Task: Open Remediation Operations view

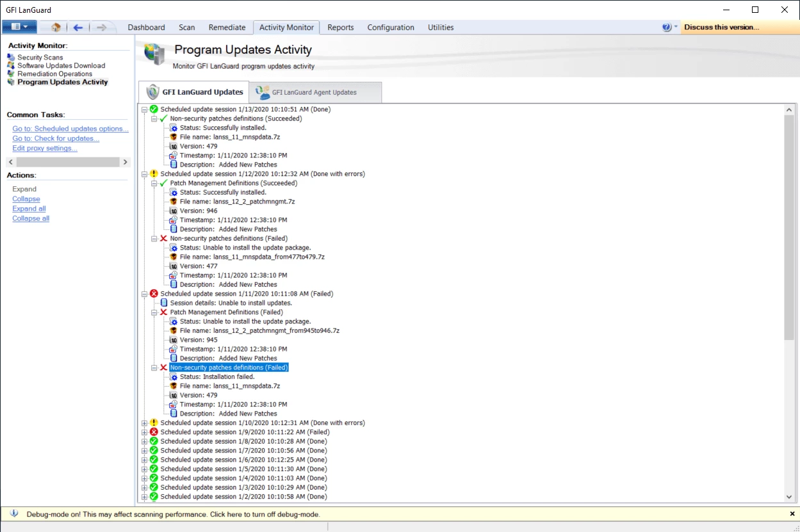Action: tap(54, 74)
